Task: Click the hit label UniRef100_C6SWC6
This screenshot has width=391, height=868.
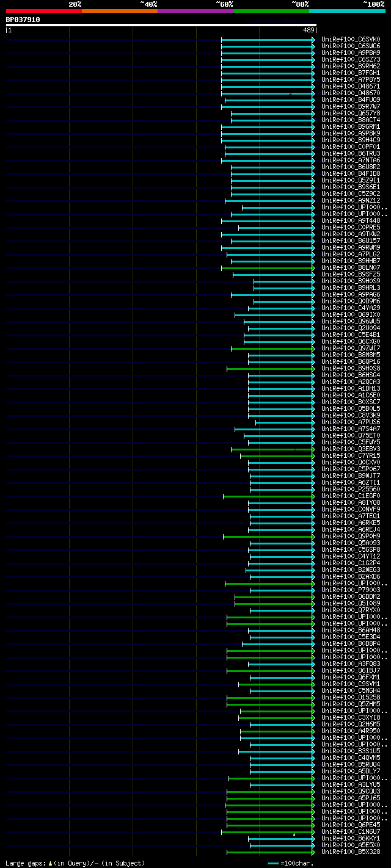Action: pyautogui.click(x=351, y=46)
